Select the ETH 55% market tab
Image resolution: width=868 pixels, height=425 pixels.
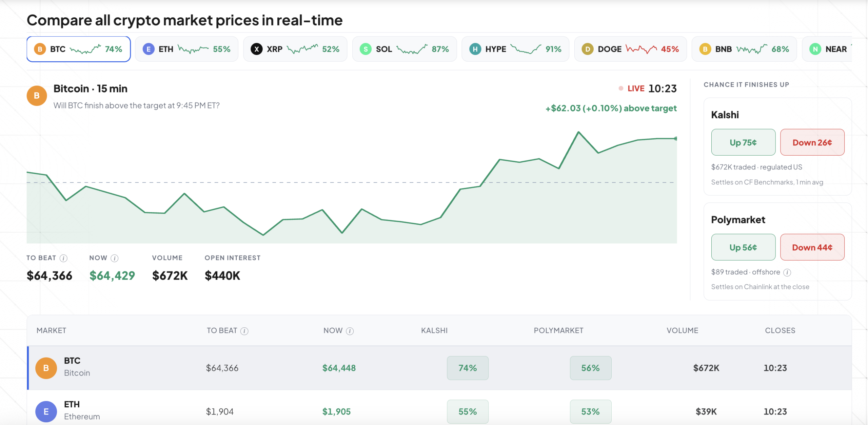[x=186, y=49]
